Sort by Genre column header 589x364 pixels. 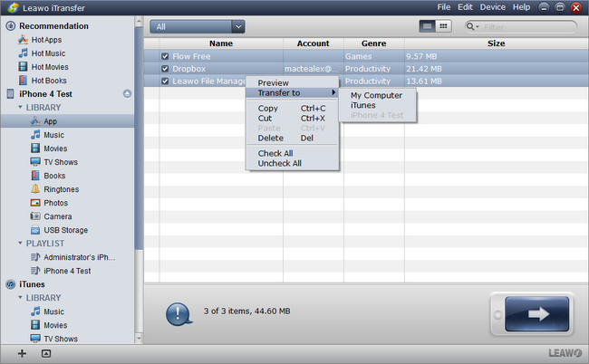[373, 43]
